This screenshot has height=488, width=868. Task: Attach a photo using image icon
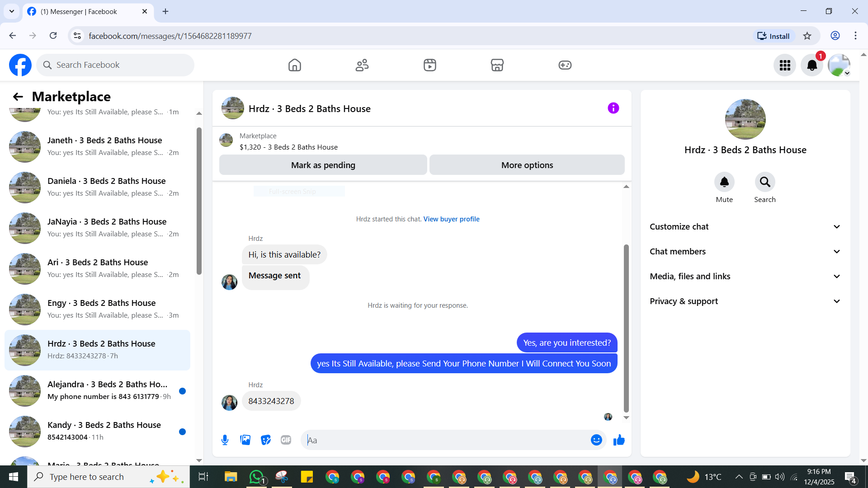pos(245,440)
